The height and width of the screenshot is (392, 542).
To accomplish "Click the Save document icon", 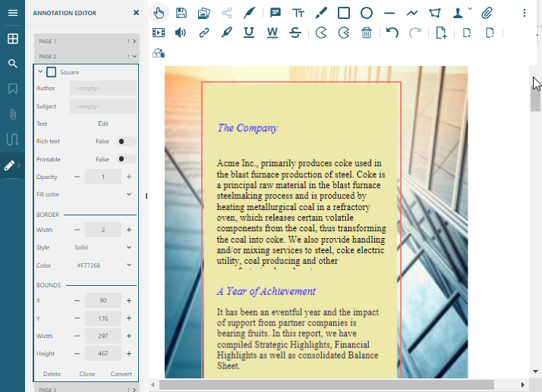I will (181, 13).
